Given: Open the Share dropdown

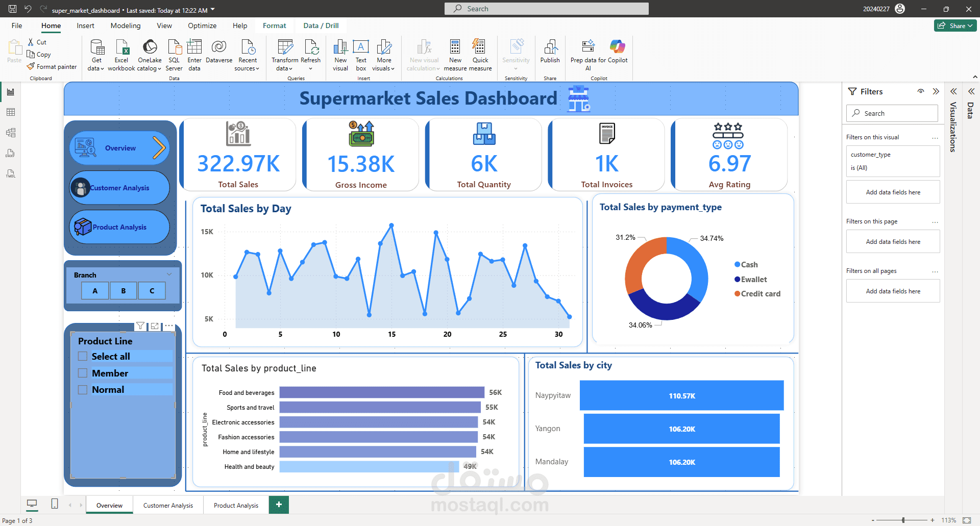Looking at the screenshot, I should tap(955, 26).
